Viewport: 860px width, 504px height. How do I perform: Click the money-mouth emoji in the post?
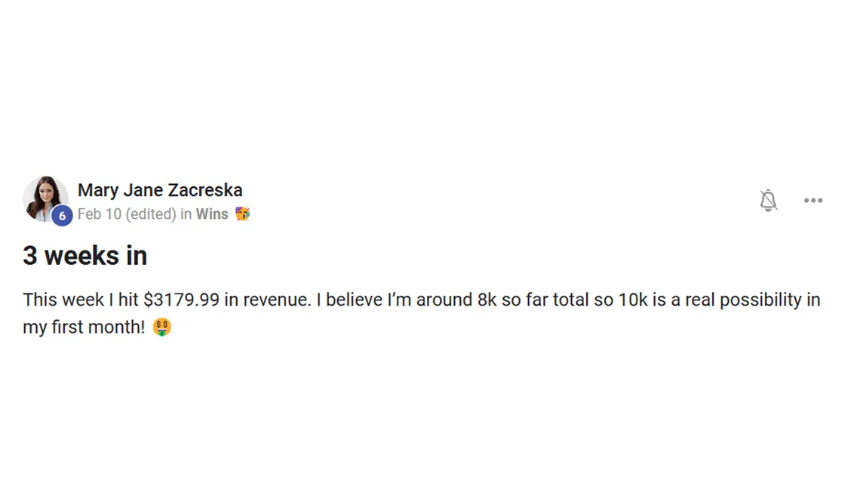pos(162,327)
